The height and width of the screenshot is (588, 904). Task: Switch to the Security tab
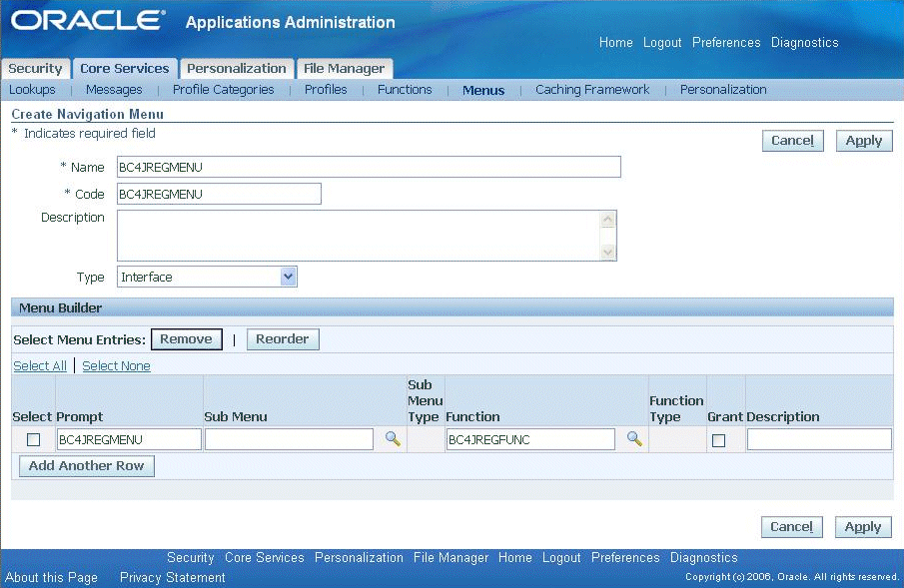pos(35,68)
